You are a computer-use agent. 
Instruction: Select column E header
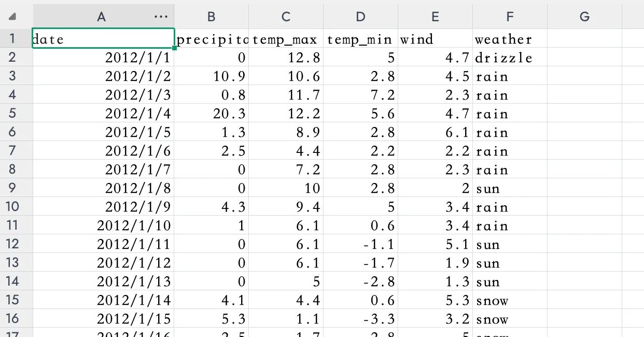435,17
